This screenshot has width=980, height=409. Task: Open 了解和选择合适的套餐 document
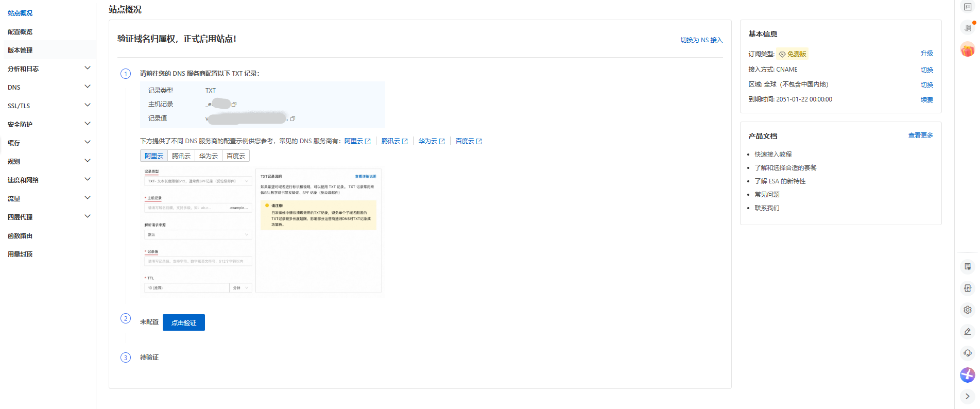point(785,168)
